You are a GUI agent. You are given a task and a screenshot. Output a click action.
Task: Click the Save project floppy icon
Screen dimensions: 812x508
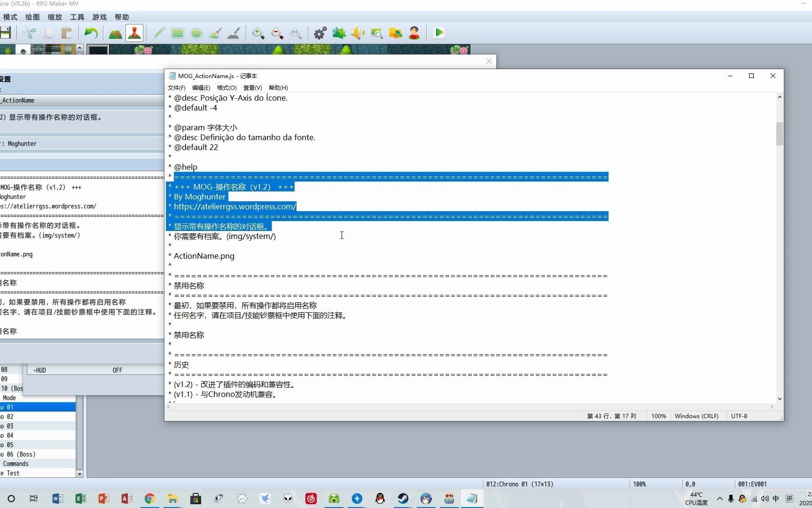(5, 33)
